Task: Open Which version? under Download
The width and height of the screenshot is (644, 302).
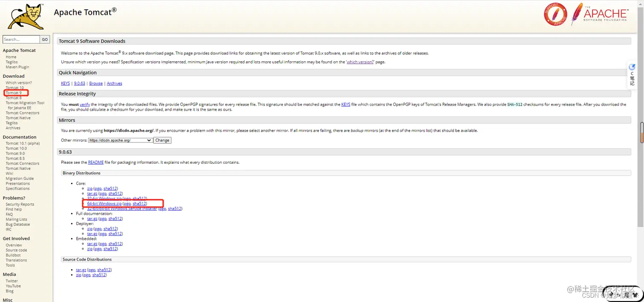Action: click(19, 83)
